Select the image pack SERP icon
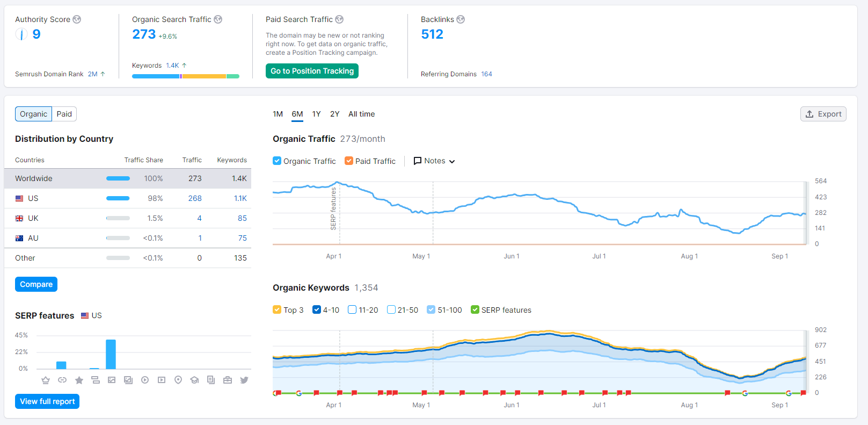Screen dimensions: 868x425 (128, 380)
